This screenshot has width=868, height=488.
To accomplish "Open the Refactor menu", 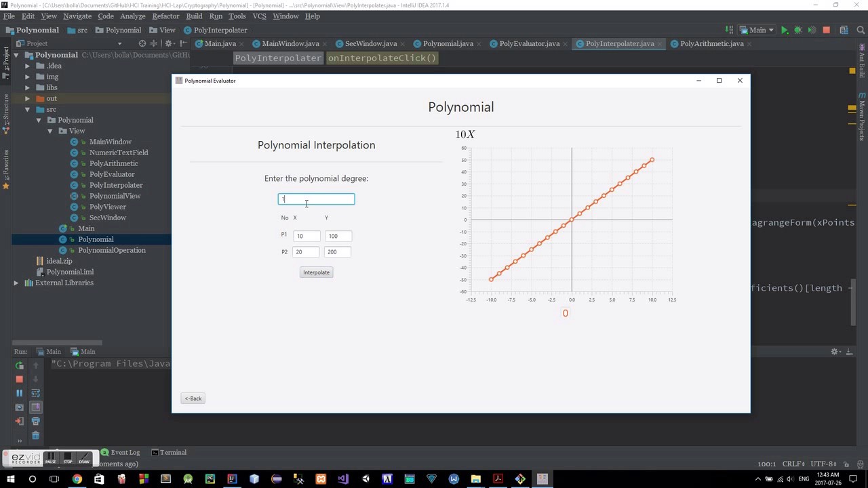I will (165, 16).
